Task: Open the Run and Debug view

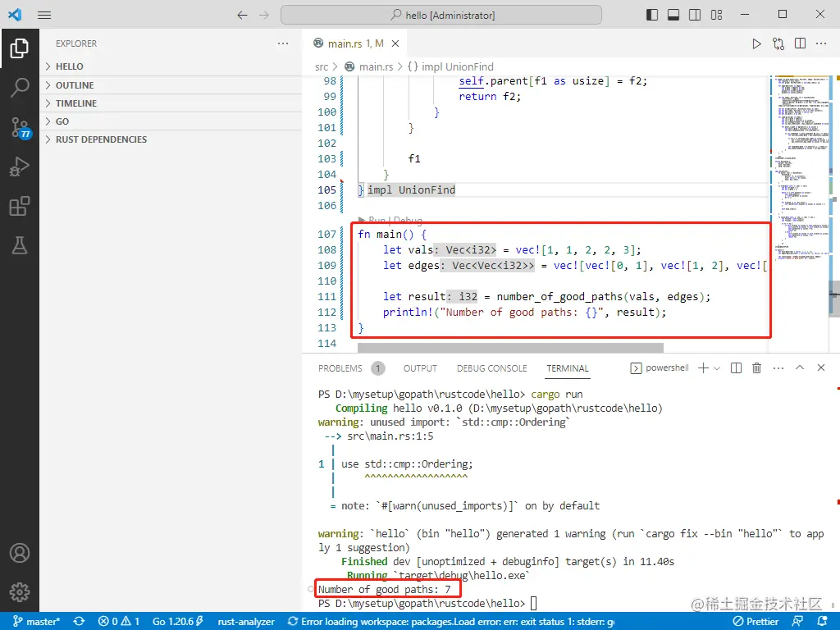Action: coord(20,167)
